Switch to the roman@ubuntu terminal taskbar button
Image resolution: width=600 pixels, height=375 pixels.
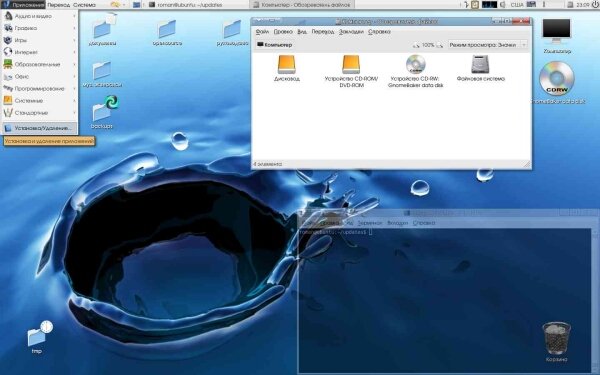(185, 5)
